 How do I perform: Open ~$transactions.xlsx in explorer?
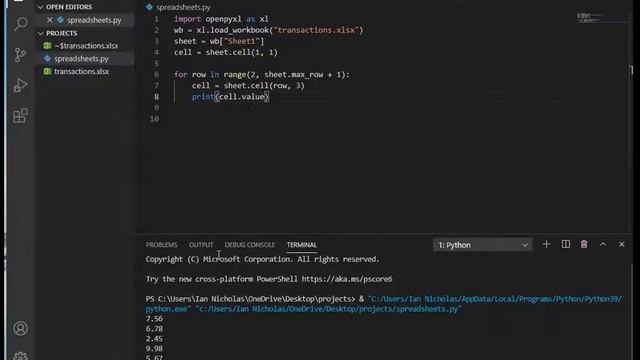[x=86, y=46]
